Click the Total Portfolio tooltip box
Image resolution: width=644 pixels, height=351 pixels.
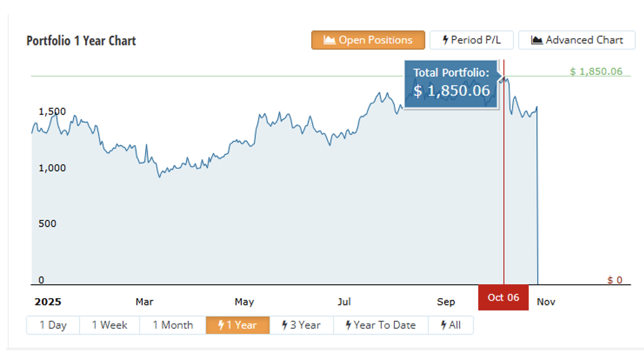point(451,83)
